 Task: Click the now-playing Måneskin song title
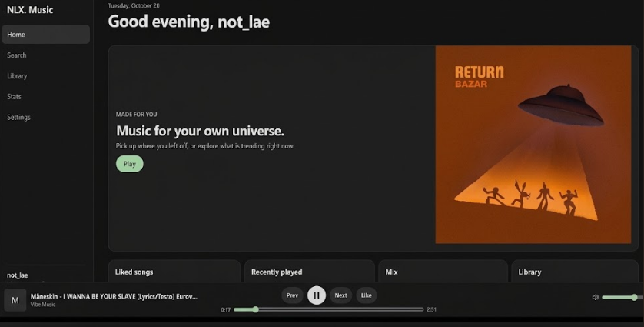[114, 296]
